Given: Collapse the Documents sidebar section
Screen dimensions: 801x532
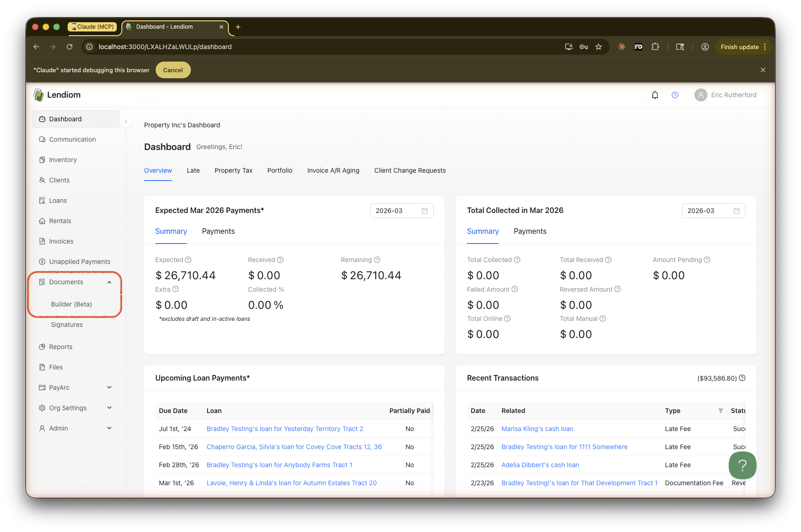Looking at the screenshot, I should click(x=76, y=282).
